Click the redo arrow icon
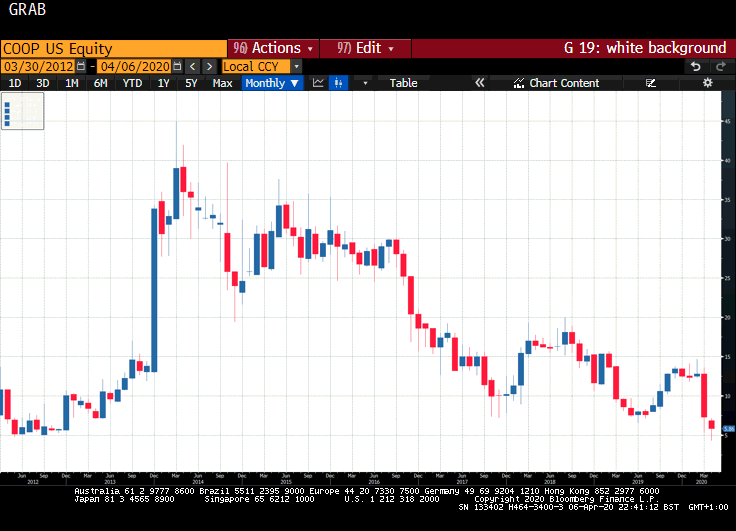 tap(719, 66)
